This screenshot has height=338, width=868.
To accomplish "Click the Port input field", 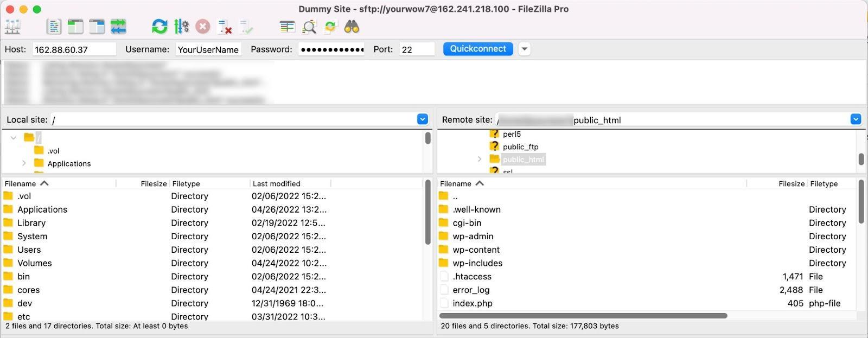I will pyautogui.click(x=417, y=49).
